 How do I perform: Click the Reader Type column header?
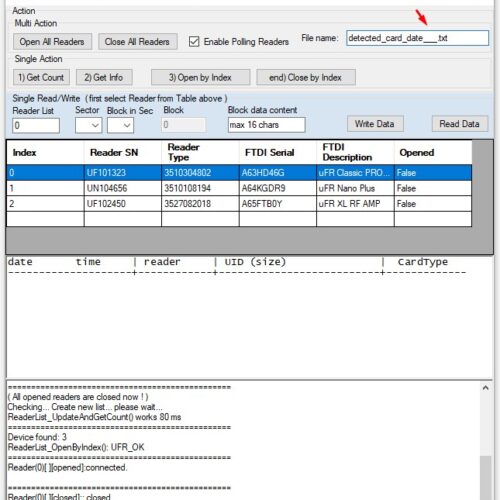200,152
